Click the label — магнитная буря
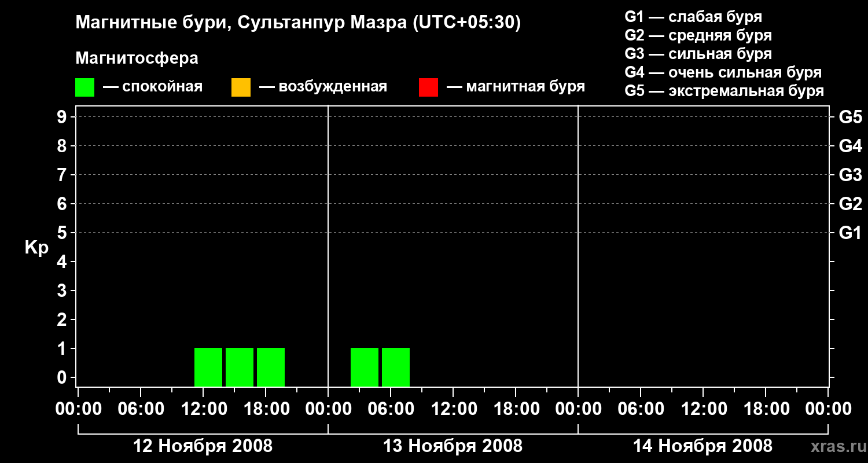 [x=516, y=87]
